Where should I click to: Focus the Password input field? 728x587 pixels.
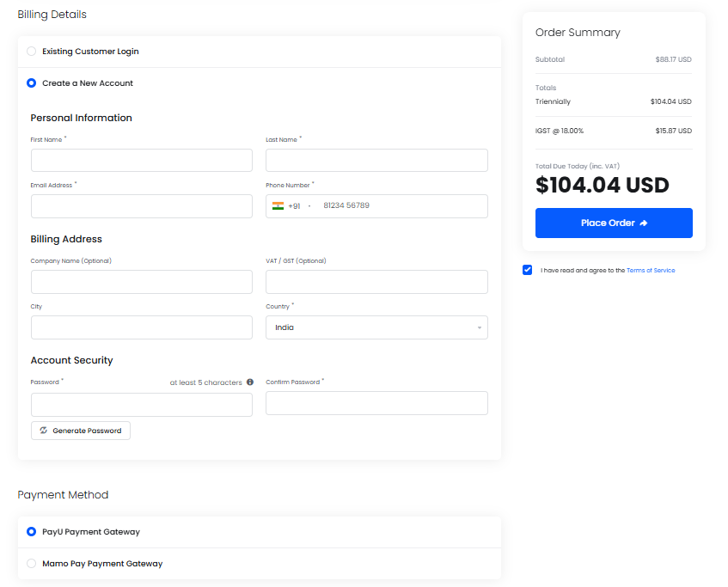click(x=142, y=405)
